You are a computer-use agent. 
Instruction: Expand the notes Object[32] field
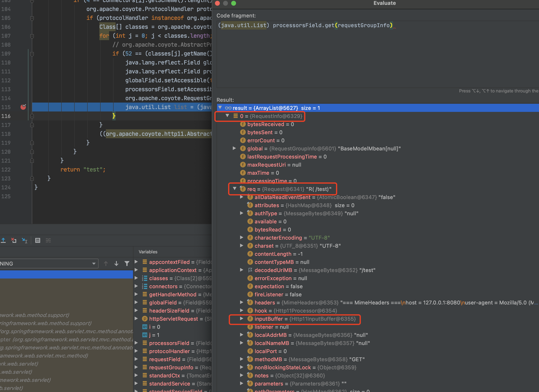click(242, 375)
